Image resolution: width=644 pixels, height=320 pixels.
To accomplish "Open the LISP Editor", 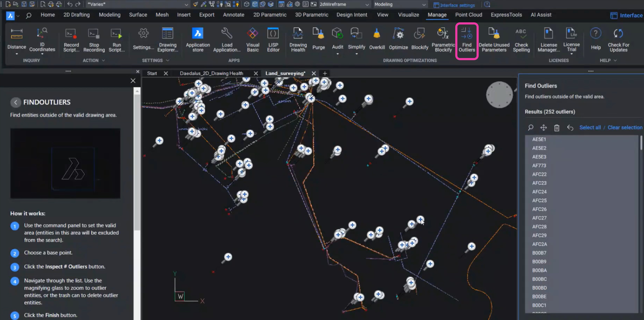I will (273, 39).
